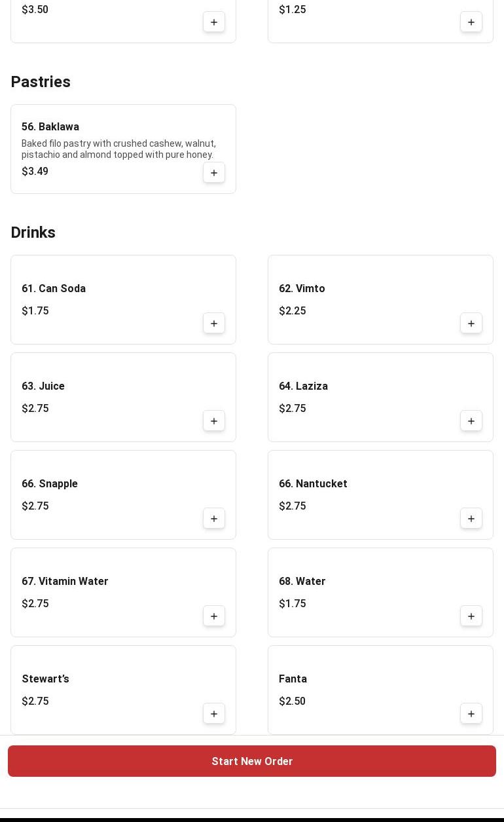Add Vimto to the order
Image resolution: width=504 pixels, height=822 pixels.
click(x=471, y=324)
